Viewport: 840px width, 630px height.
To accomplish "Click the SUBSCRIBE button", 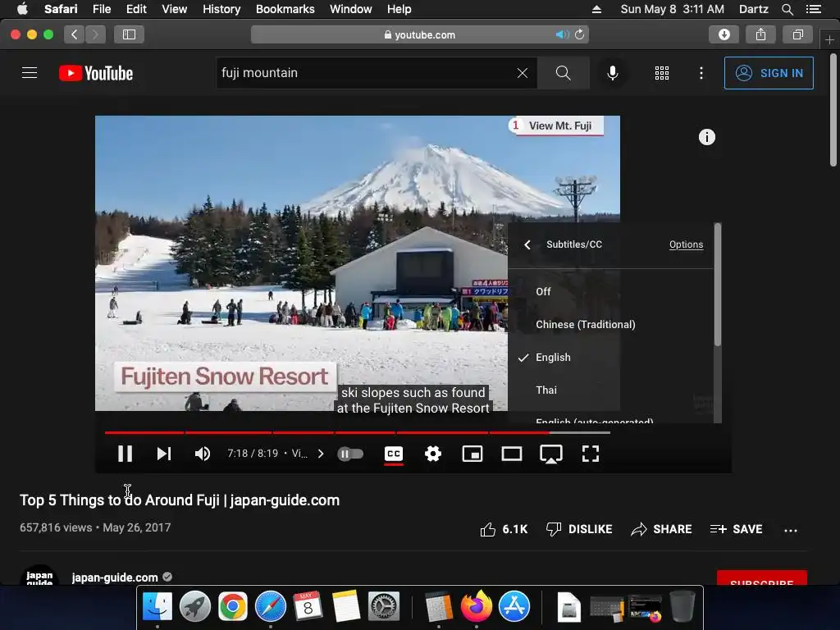I will tap(762, 578).
